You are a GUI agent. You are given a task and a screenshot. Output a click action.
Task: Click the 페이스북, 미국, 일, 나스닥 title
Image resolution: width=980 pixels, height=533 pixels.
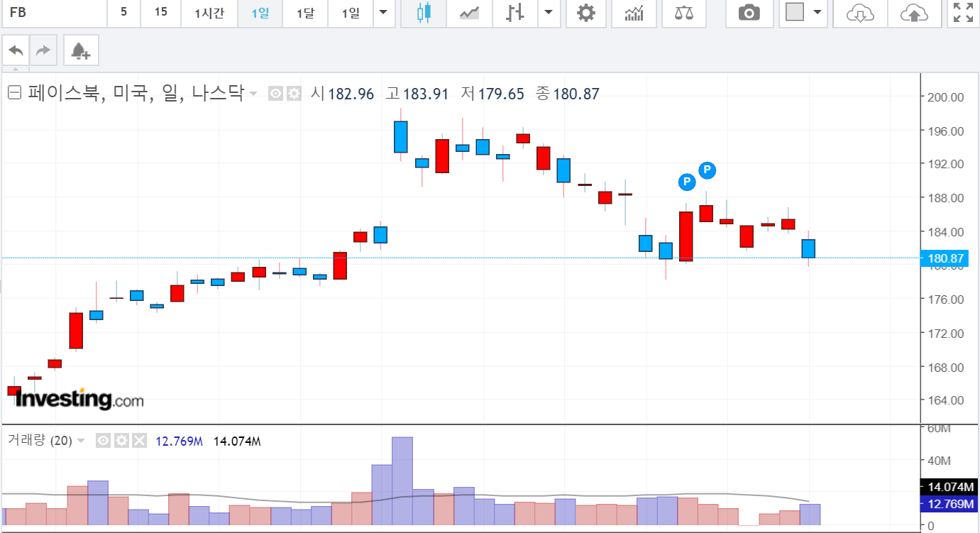pyautogui.click(x=136, y=93)
